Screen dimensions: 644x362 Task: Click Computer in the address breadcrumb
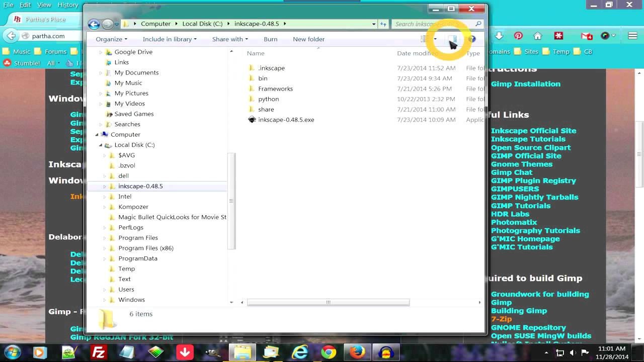[x=155, y=24]
